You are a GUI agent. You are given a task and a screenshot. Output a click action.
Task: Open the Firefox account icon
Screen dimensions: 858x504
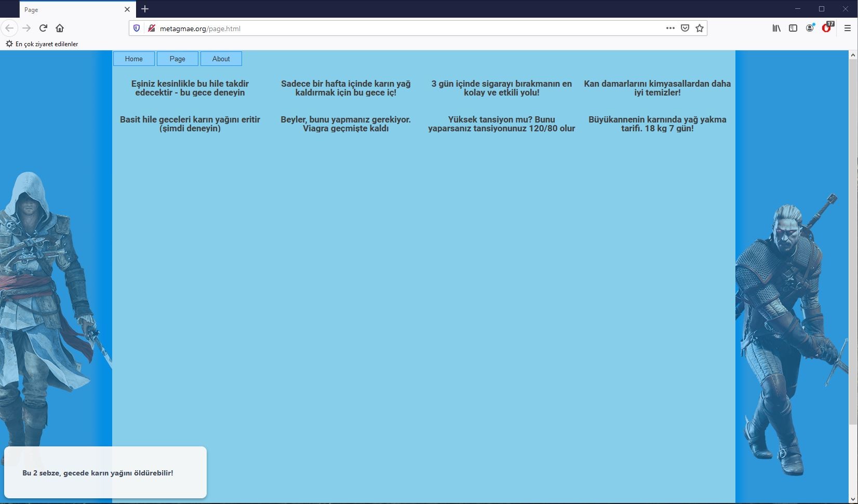pyautogui.click(x=810, y=28)
